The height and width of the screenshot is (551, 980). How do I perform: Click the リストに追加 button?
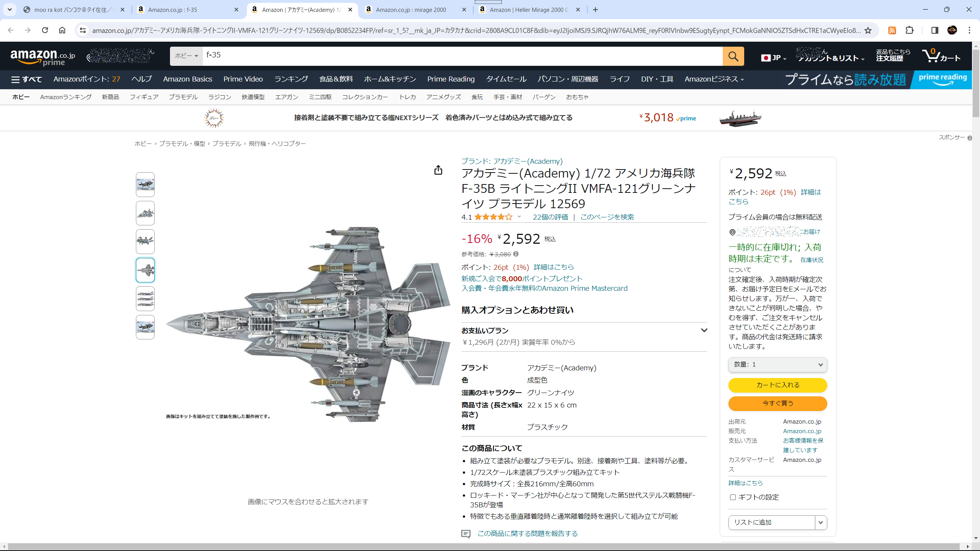tap(771, 523)
